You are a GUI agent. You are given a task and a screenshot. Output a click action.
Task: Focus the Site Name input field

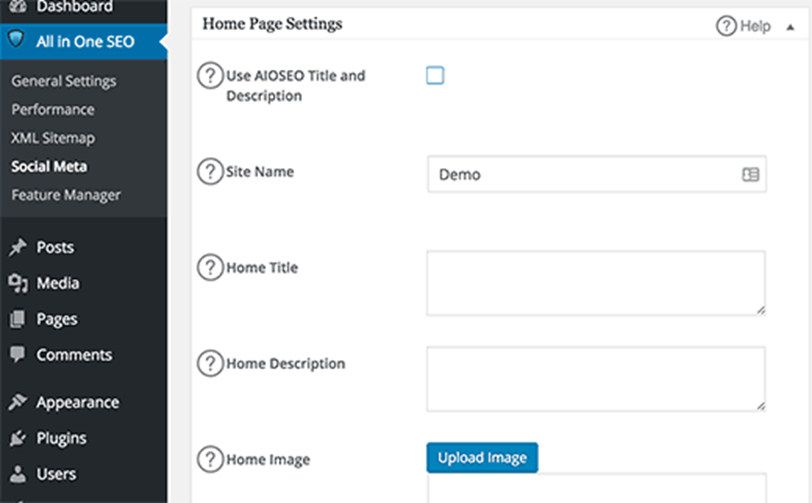tap(597, 174)
